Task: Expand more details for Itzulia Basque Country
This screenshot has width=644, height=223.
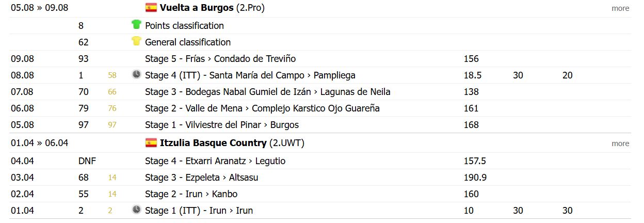Action: point(620,144)
